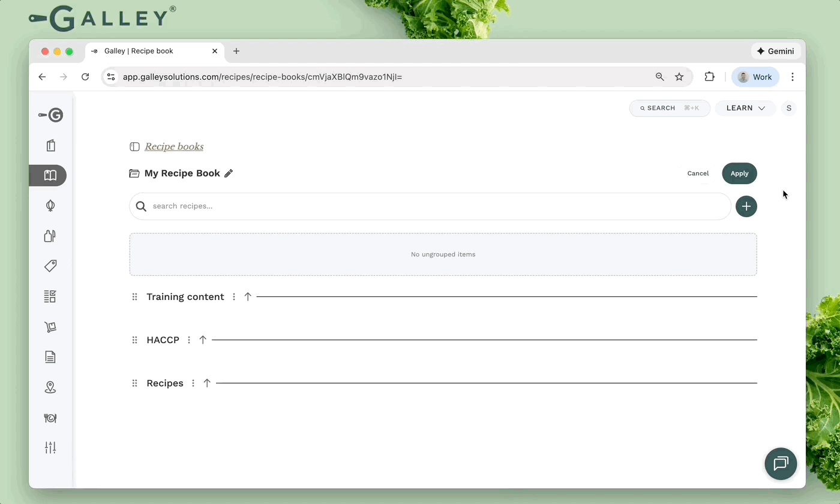This screenshot has height=504, width=840.
Task: Open the Recipe books breadcrumb link
Action: point(174,146)
